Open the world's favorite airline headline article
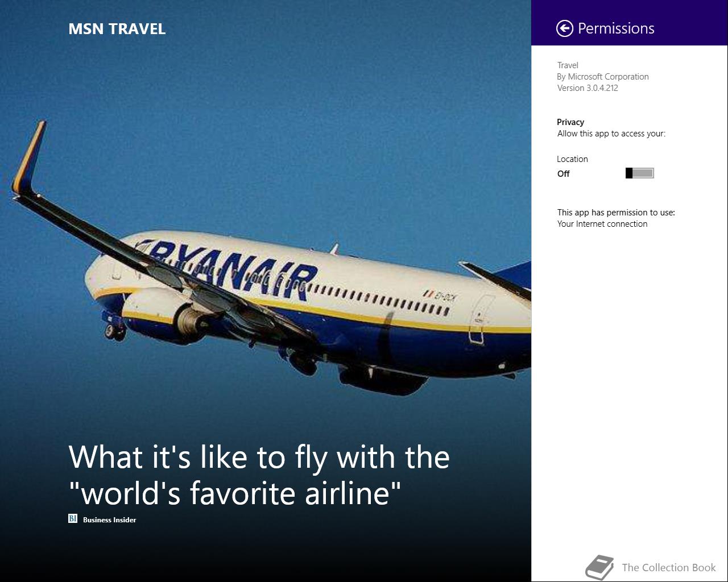The width and height of the screenshot is (728, 582). [259, 475]
